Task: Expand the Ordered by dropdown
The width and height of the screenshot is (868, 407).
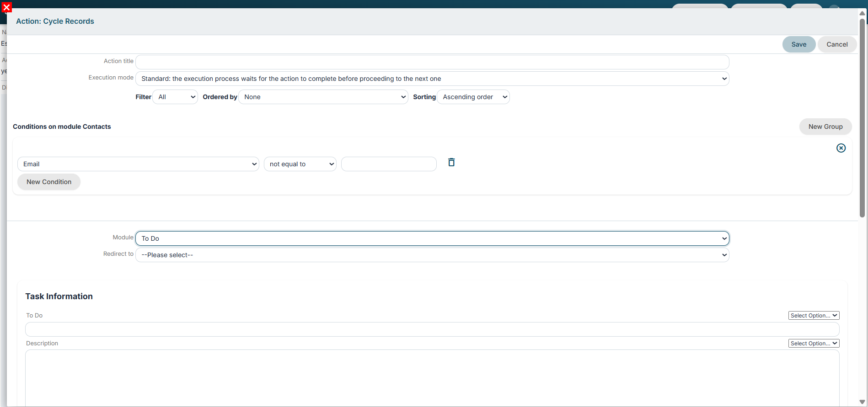Action: [323, 97]
